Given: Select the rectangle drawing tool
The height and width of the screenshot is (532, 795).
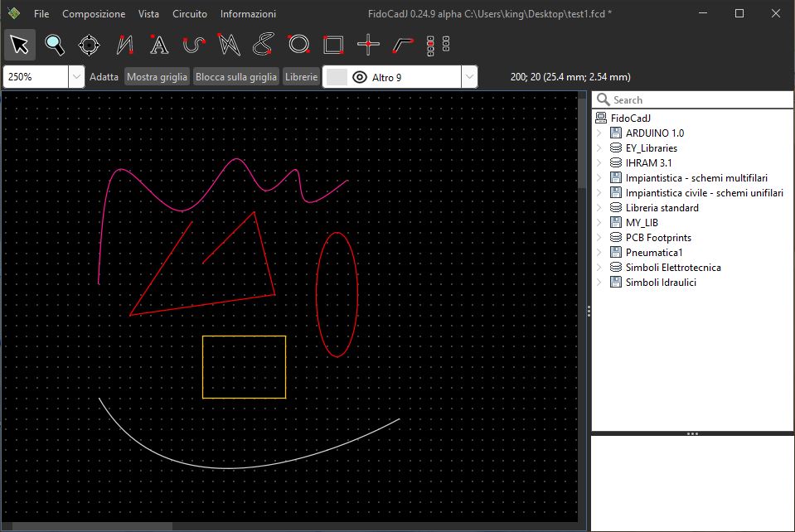Looking at the screenshot, I should point(333,45).
